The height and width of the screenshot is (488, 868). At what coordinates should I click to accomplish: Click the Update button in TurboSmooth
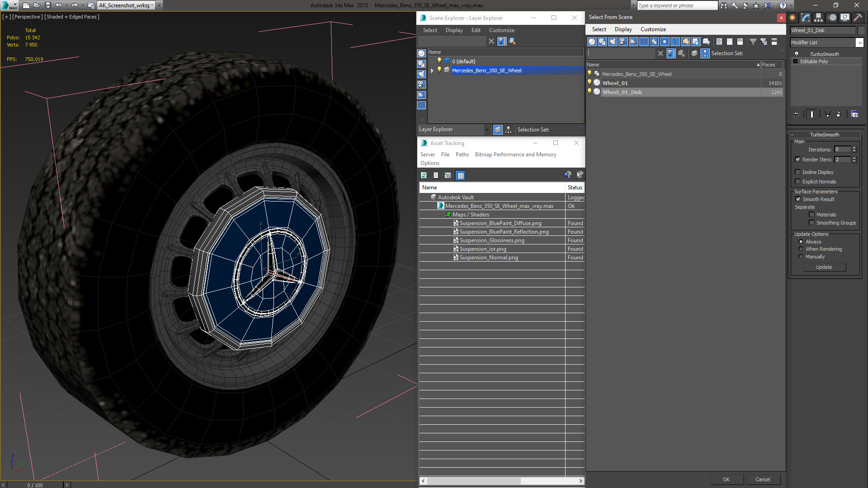[x=824, y=267]
